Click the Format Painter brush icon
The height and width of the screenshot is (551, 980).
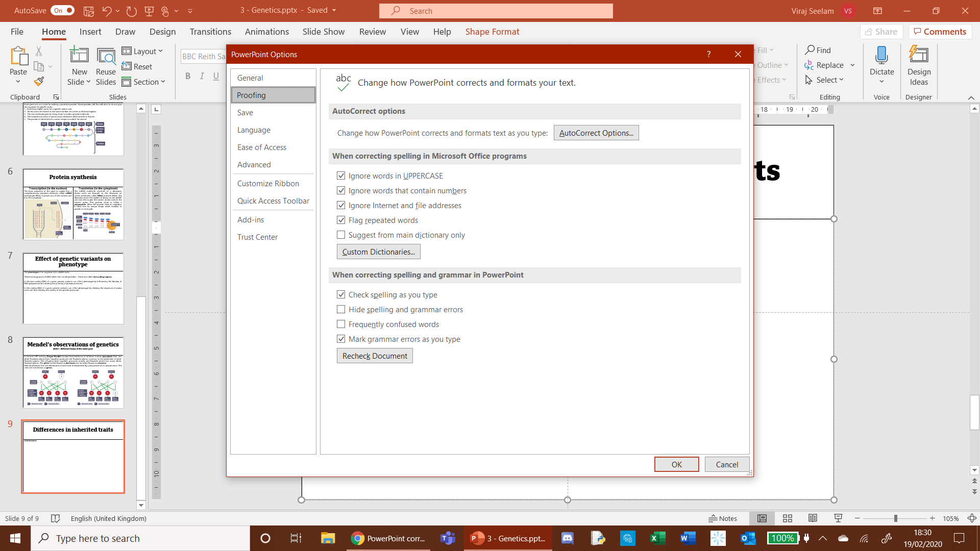pyautogui.click(x=39, y=81)
